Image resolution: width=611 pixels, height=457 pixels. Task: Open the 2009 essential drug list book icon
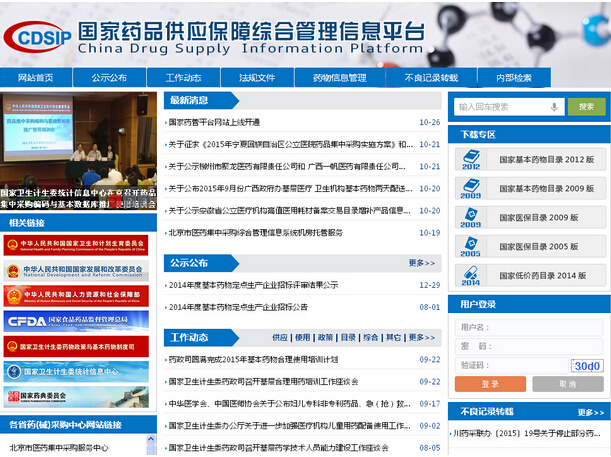(x=471, y=189)
